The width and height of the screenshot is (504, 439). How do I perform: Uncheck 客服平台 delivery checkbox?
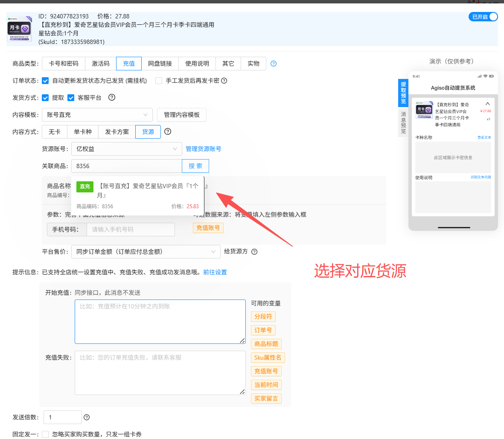[x=71, y=98]
